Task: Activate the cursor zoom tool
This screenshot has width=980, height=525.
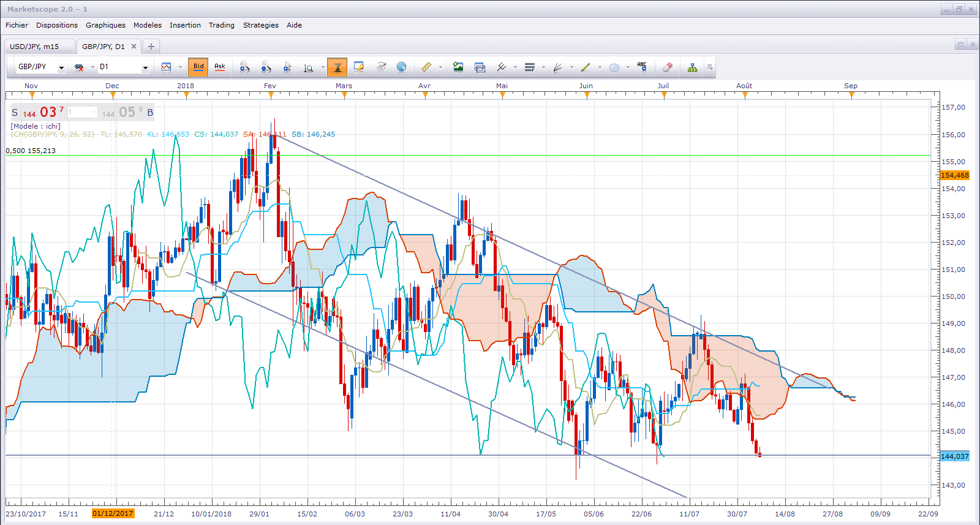Action: click(x=287, y=67)
